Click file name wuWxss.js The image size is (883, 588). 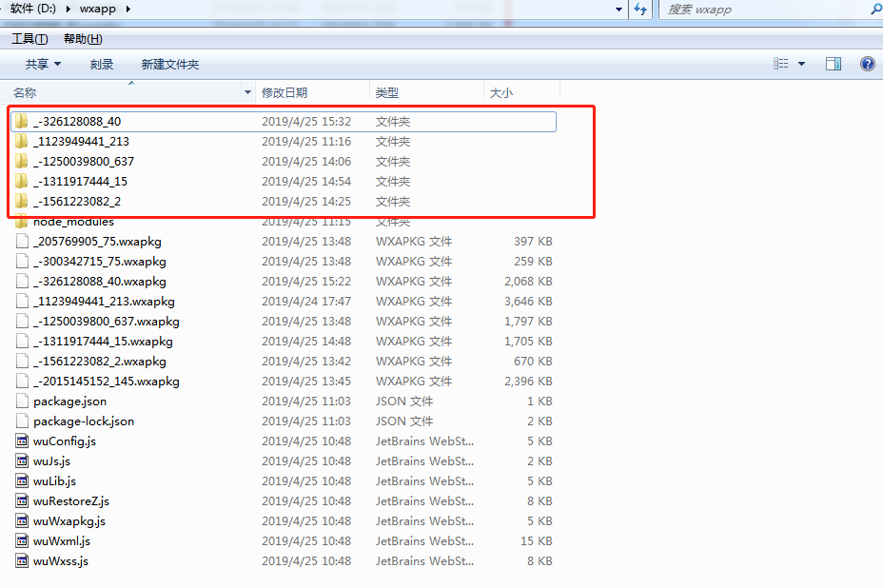pyautogui.click(x=61, y=561)
